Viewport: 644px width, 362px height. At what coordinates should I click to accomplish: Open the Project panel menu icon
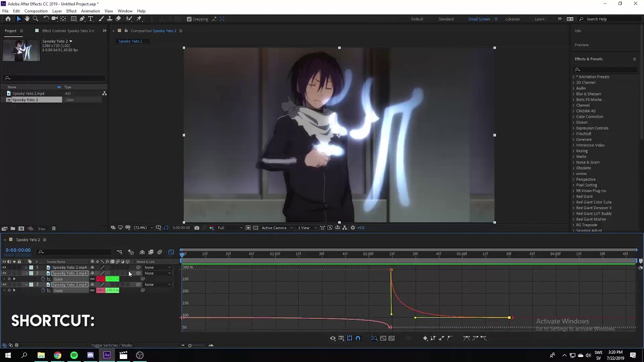(21, 31)
